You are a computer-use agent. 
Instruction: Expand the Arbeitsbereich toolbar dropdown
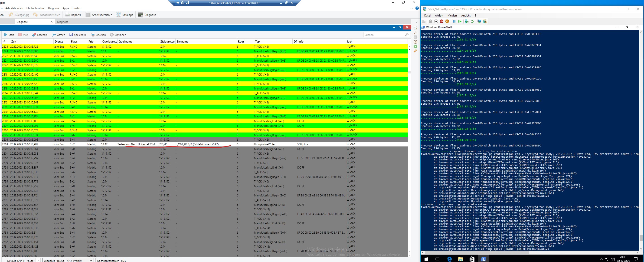point(111,15)
